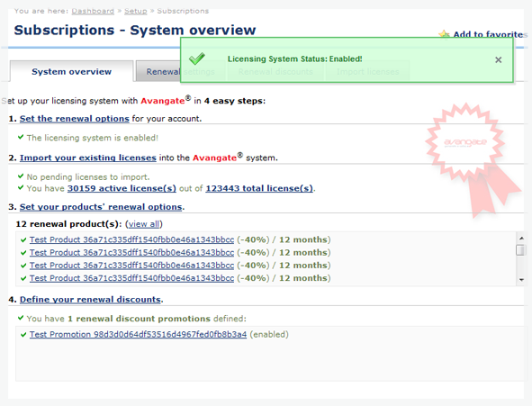Switch to the Renewal settings tab
This screenshot has height=406, width=532.
(x=181, y=71)
